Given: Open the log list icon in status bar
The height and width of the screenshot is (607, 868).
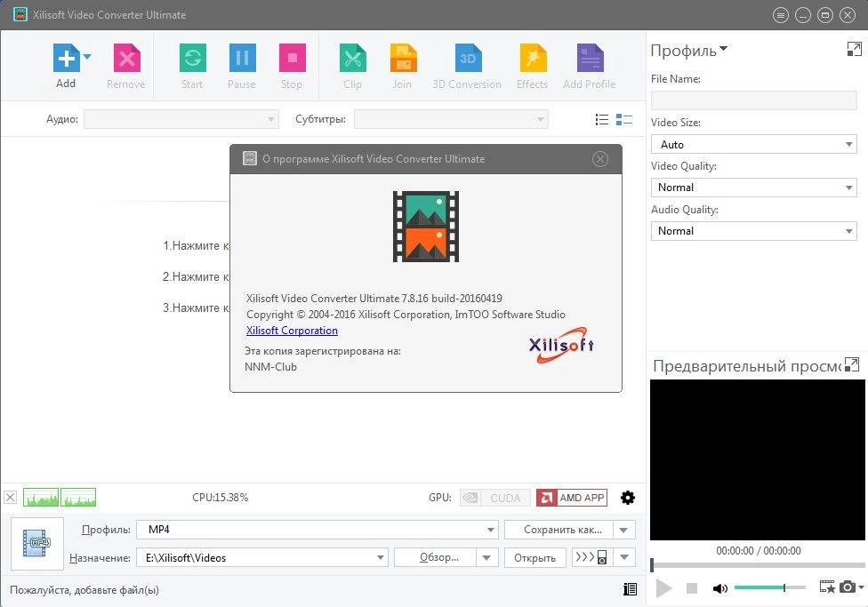Looking at the screenshot, I should pyautogui.click(x=630, y=589).
